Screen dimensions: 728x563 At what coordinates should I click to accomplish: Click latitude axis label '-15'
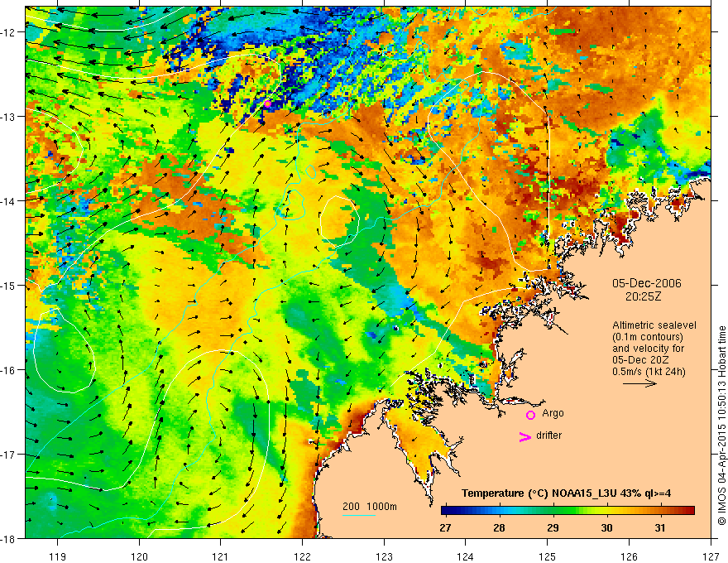pyautogui.click(x=9, y=285)
